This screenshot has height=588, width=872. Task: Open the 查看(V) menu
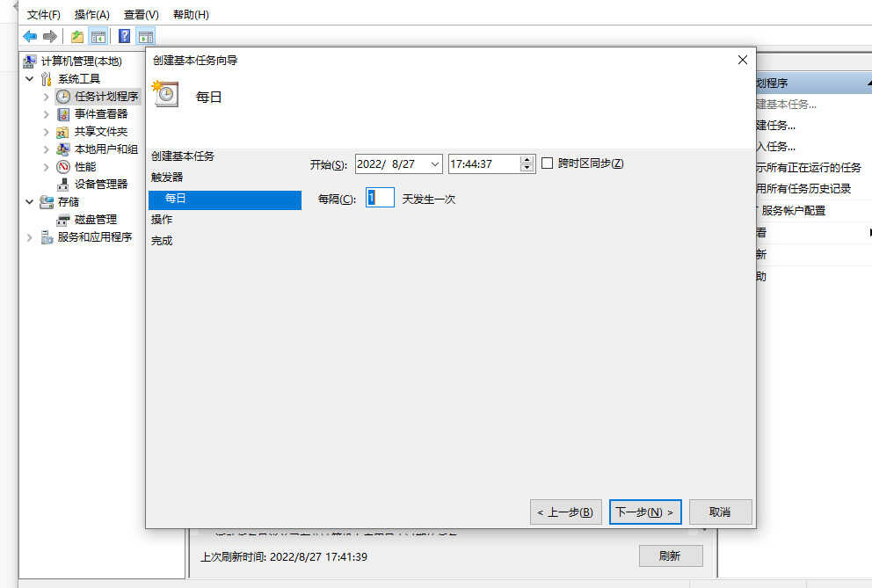click(142, 15)
